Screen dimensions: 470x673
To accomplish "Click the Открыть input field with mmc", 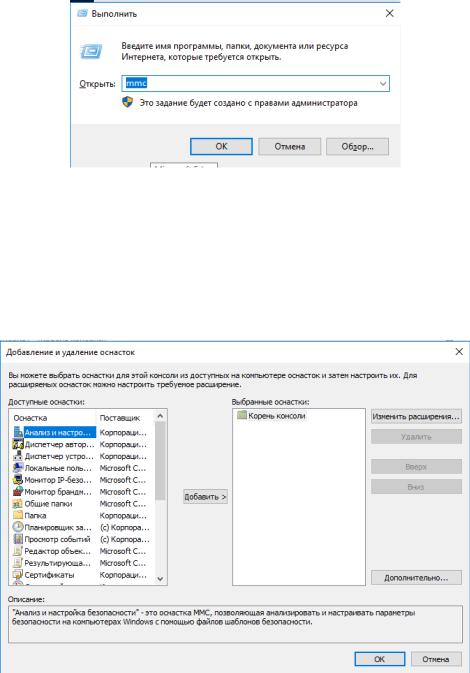I will coord(255,84).
